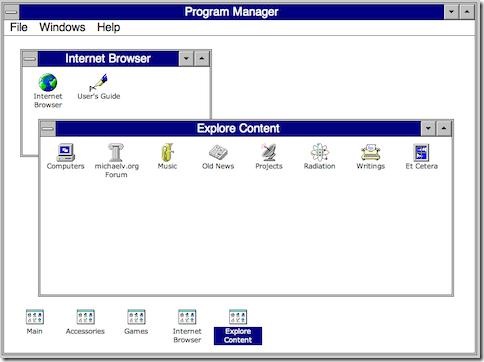Select the minimized Internet Browser group icon

coord(187,317)
